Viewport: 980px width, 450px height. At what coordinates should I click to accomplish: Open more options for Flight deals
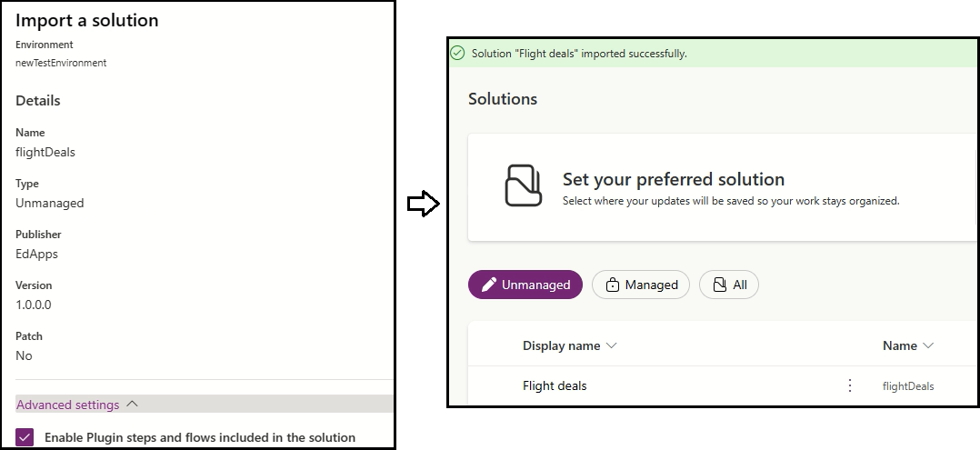[850, 385]
